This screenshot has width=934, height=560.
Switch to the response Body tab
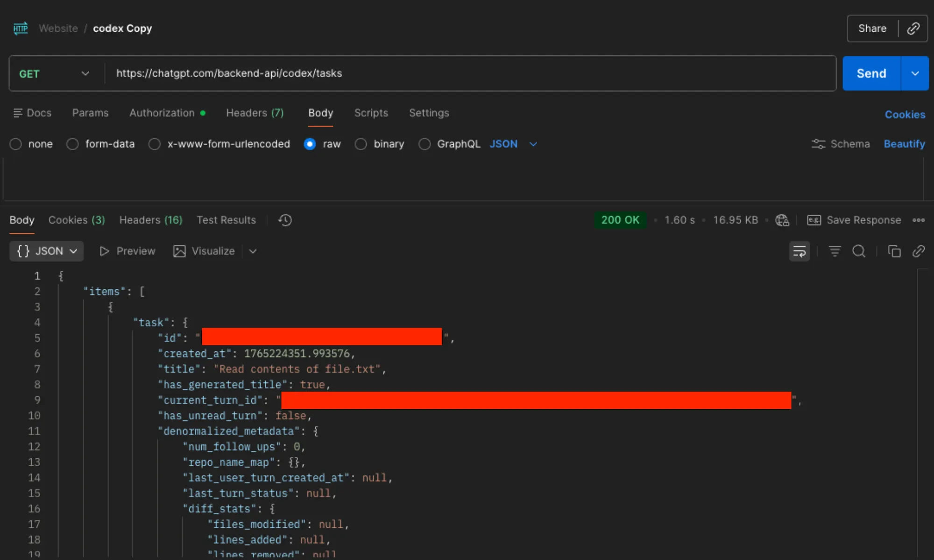pos(22,220)
